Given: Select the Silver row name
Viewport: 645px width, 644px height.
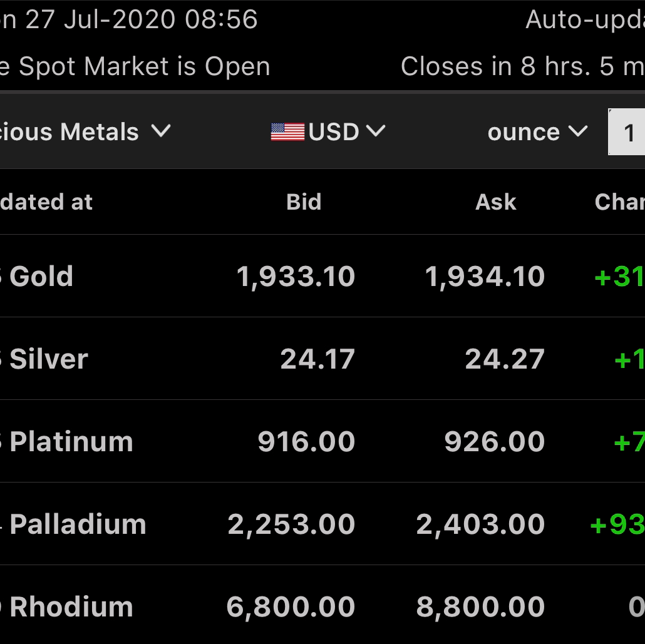Looking at the screenshot, I should tap(49, 359).
